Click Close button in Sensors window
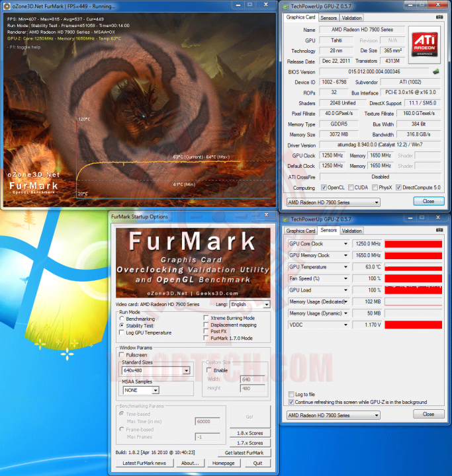 click(x=429, y=414)
